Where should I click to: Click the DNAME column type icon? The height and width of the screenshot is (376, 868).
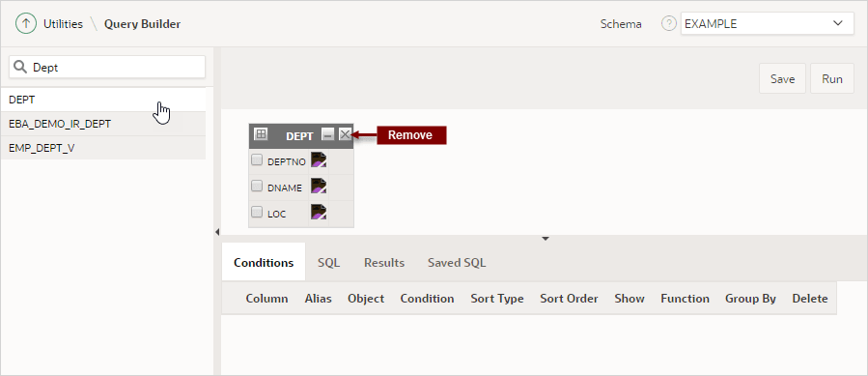319,187
